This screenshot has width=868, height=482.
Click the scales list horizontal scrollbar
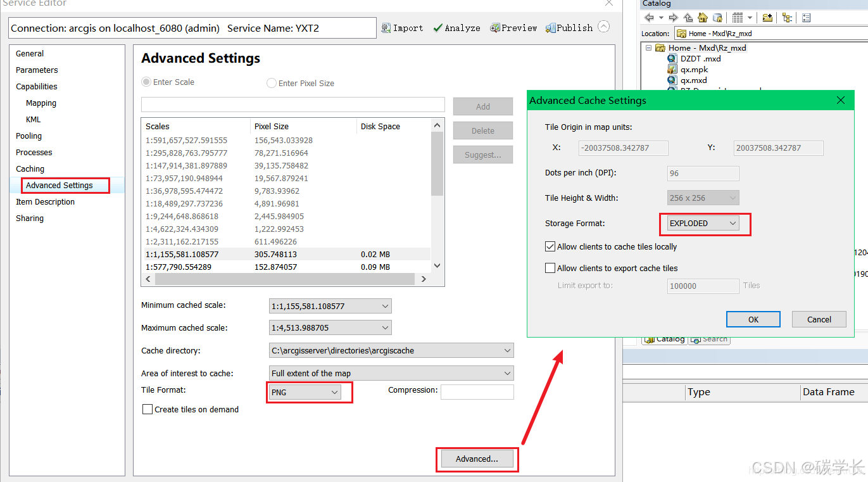285,279
